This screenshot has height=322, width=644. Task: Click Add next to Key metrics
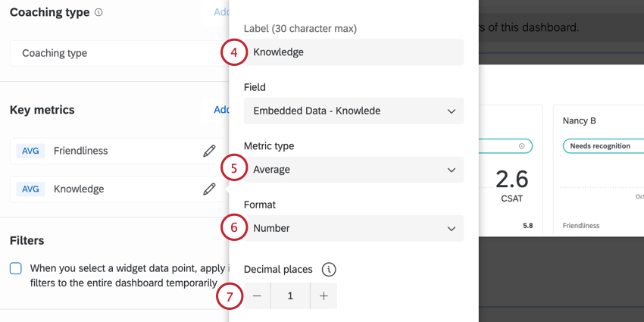(x=221, y=110)
